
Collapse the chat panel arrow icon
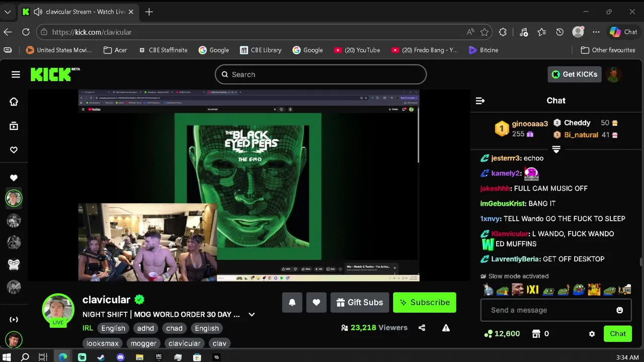pos(480,101)
